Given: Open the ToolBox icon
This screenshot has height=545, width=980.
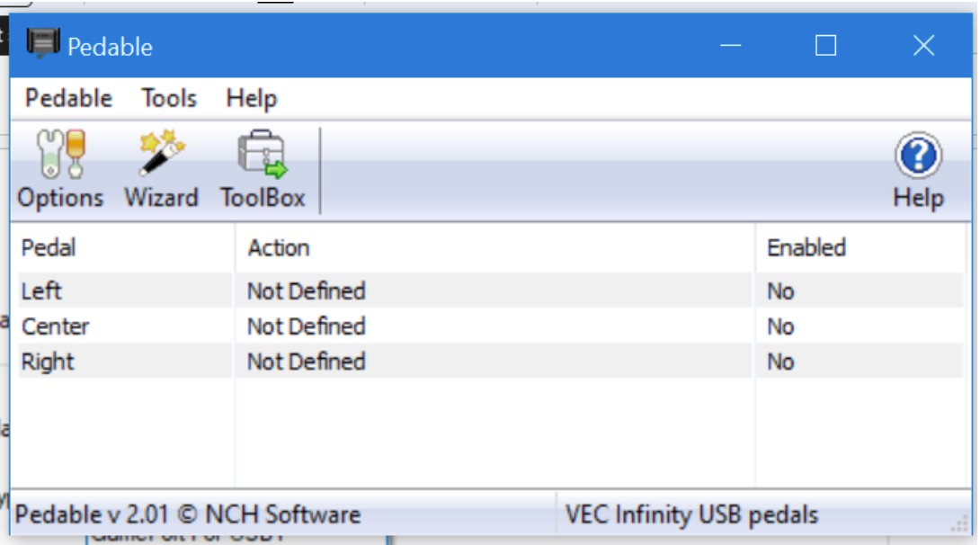Looking at the screenshot, I should tap(263, 169).
